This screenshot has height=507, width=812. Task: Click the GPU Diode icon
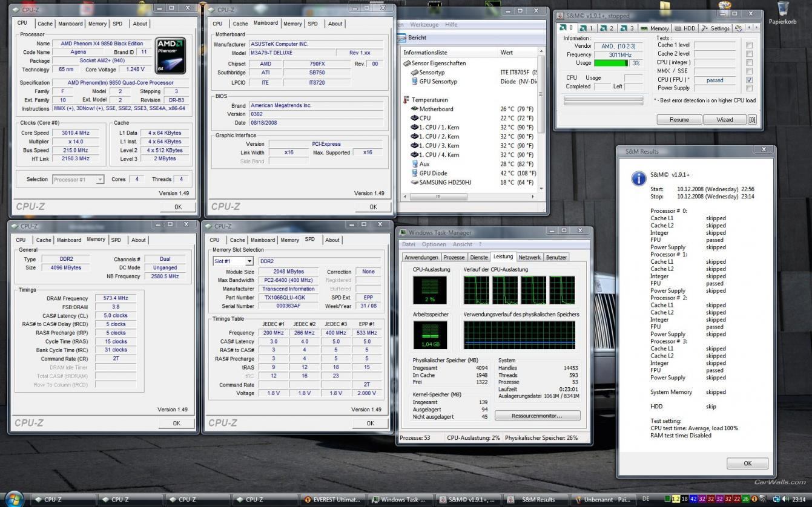[415, 173]
